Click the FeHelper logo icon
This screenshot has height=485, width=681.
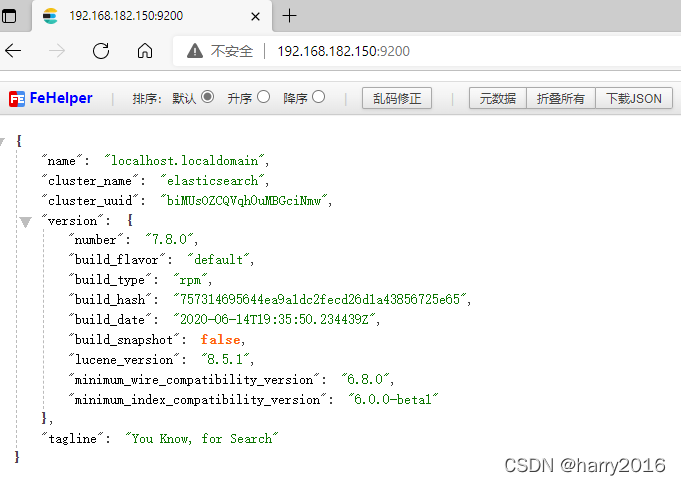(x=17, y=99)
